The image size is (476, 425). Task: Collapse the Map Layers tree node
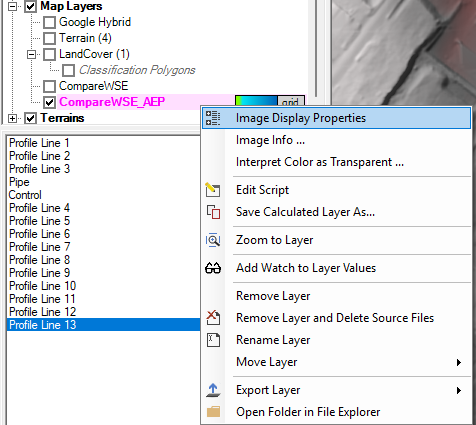click(x=12, y=6)
